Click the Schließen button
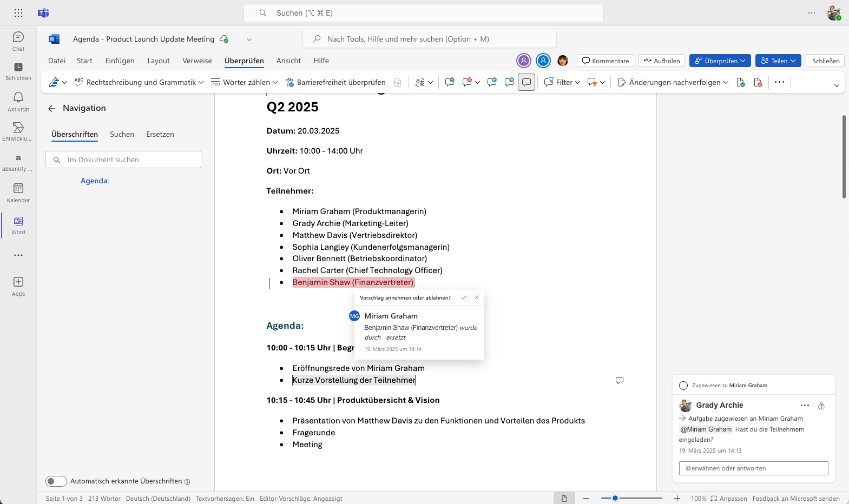Image resolution: width=849 pixels, height=504 pixels. pos(825,61)
